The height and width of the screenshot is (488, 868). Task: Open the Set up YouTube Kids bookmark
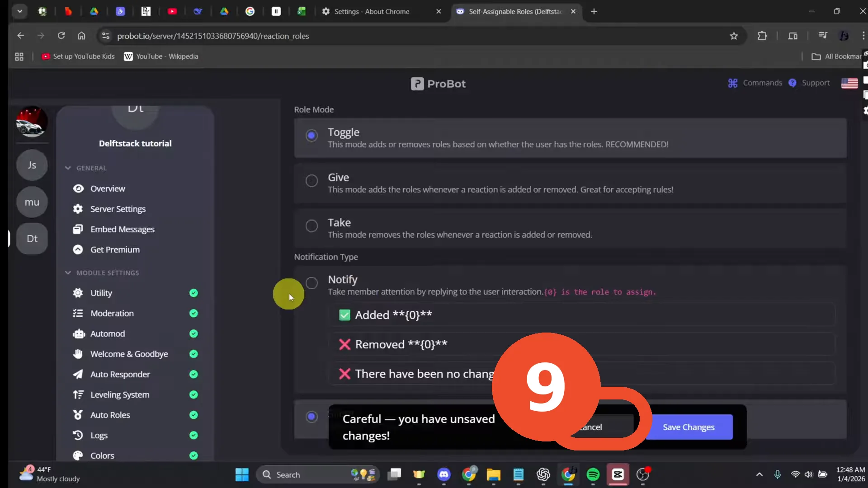[x=78, y=56]
